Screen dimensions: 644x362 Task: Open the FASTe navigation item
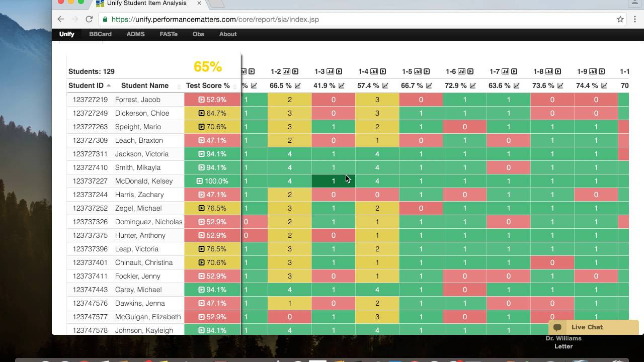tap(169, 34)
